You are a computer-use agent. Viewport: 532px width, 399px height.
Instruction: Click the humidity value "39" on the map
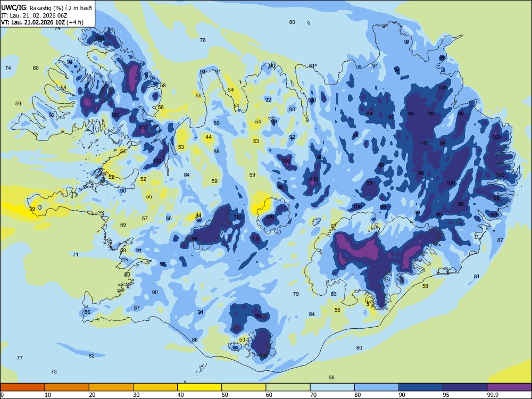coord(32,209)
